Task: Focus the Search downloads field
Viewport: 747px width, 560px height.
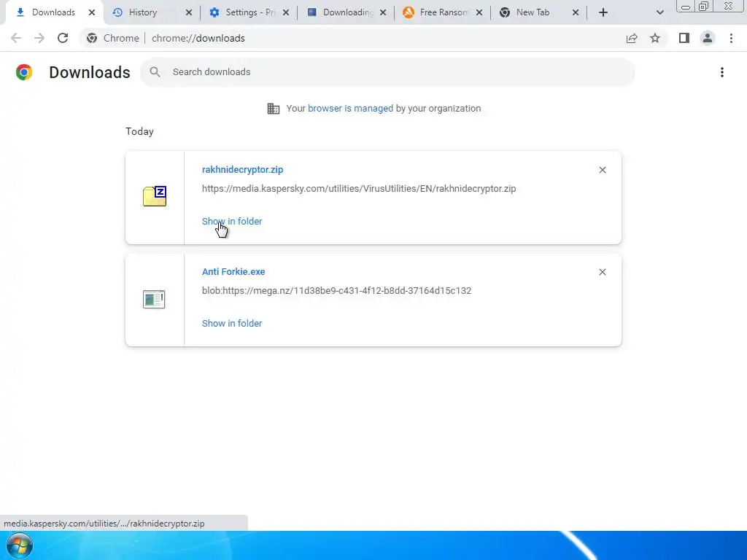Action: pos(387,72)
